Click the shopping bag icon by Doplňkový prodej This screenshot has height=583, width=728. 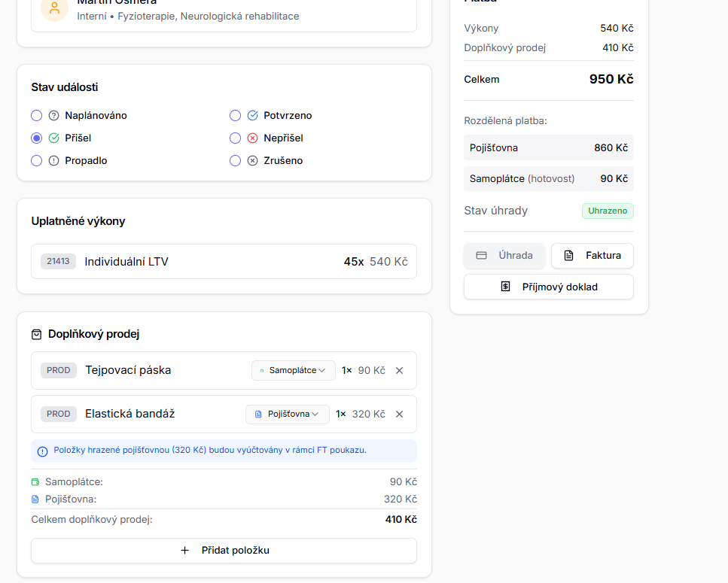[36, 334]
